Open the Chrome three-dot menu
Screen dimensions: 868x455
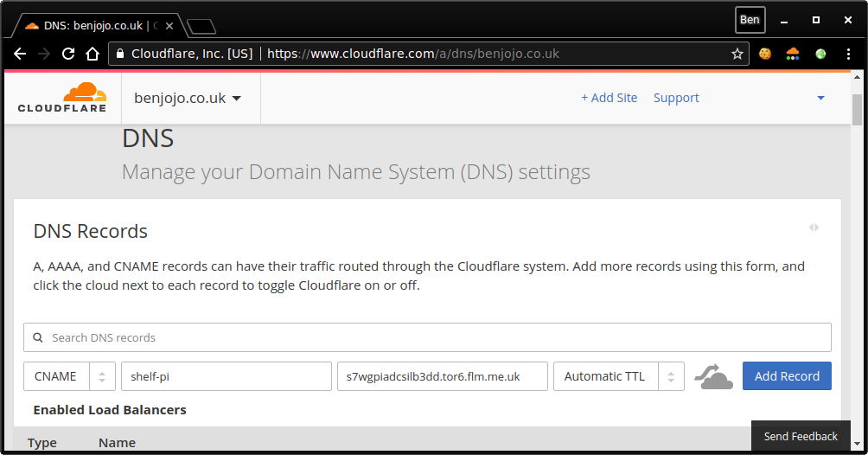coord(848,54)
